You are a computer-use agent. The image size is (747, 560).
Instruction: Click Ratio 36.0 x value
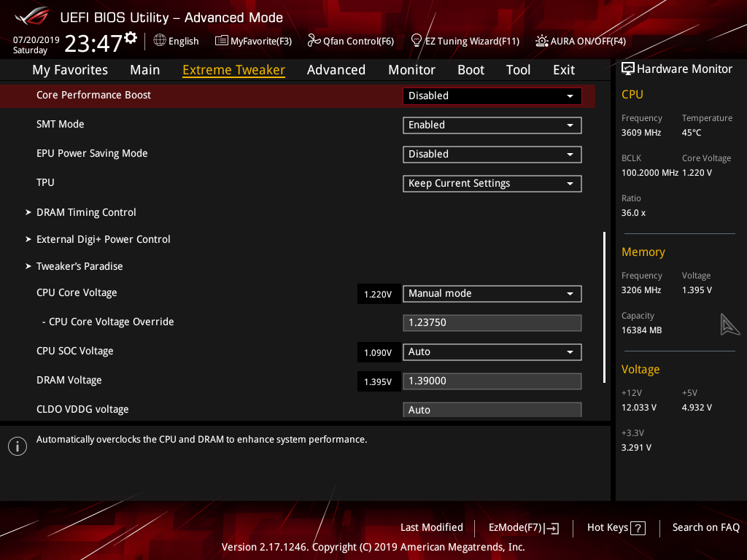pos(634,213)
